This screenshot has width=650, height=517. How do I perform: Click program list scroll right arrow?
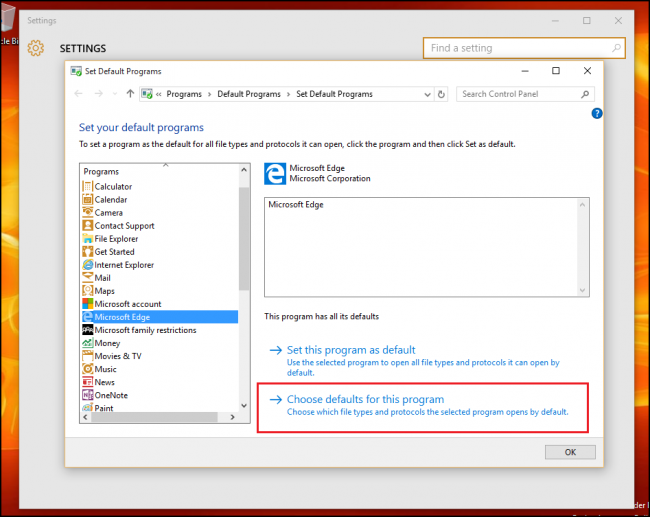tap(233, 417)
